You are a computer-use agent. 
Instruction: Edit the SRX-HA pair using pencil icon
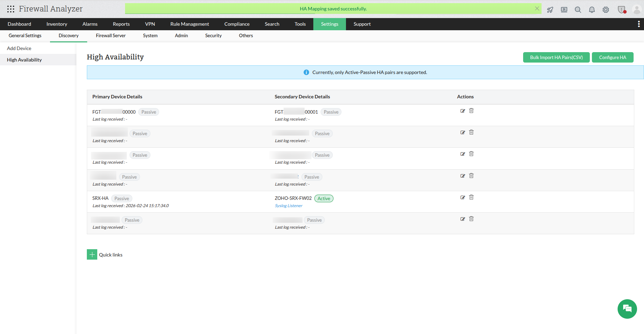click(x=462, y=197)
